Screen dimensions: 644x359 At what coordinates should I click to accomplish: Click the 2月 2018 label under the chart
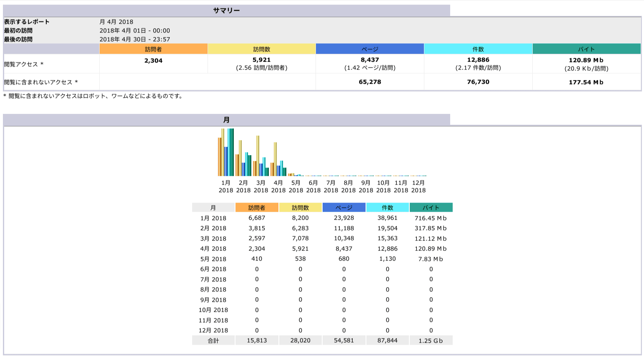coord(243,186)
